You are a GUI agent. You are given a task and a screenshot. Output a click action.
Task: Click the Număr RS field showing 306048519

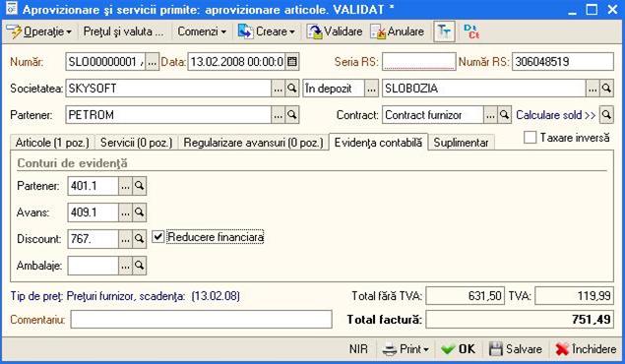(x=562, y=62)
